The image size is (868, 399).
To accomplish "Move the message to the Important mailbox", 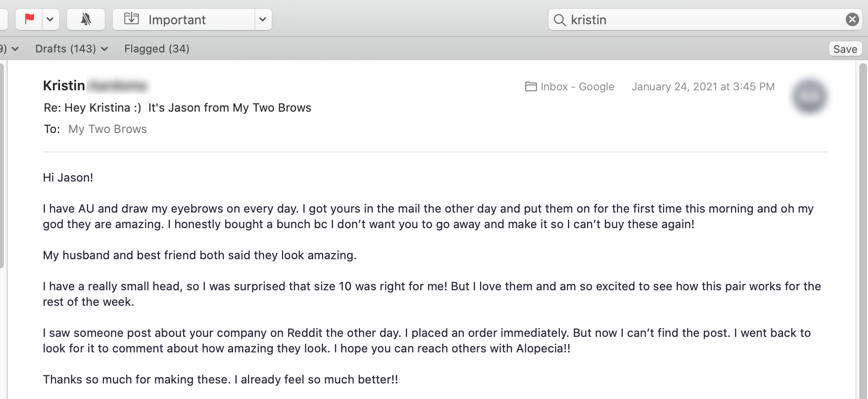I will (x=177, y=20).
